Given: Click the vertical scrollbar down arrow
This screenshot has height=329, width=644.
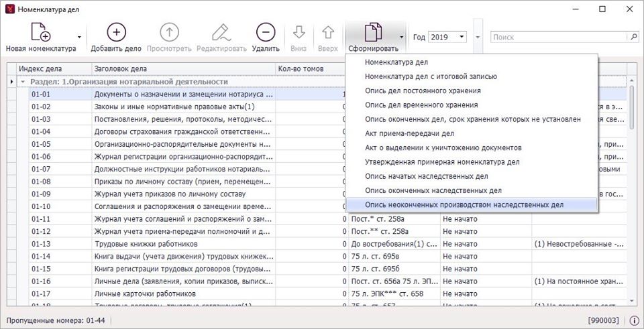Looking at the screenshot, I should click(633, 301).
